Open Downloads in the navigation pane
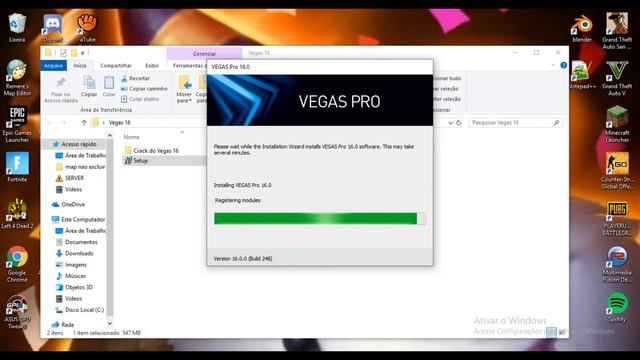 pyautogui.click(x=74, y=253)
